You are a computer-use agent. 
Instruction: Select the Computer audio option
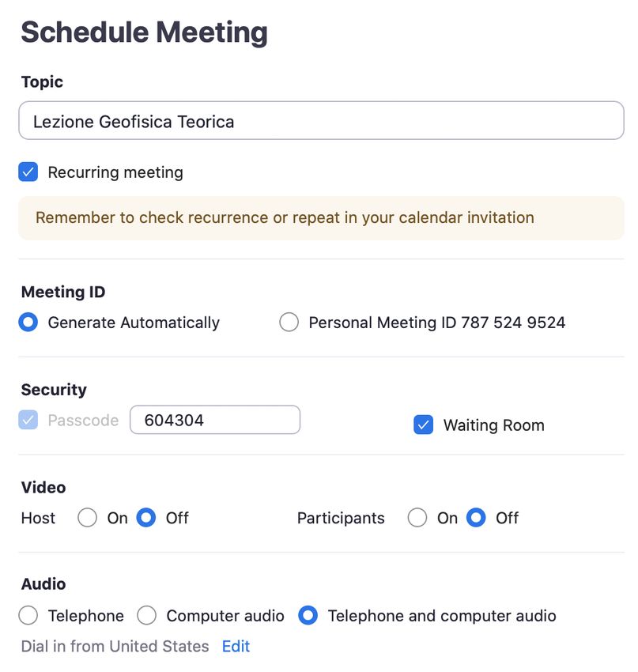click(x=147, y=615)
